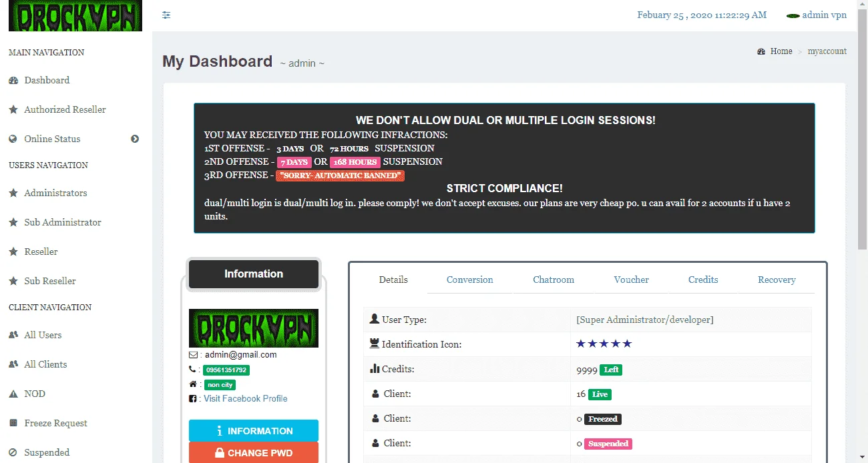Viewport: 868px width, 463px height.
Task: Click the Information header button
Action: 254,274
